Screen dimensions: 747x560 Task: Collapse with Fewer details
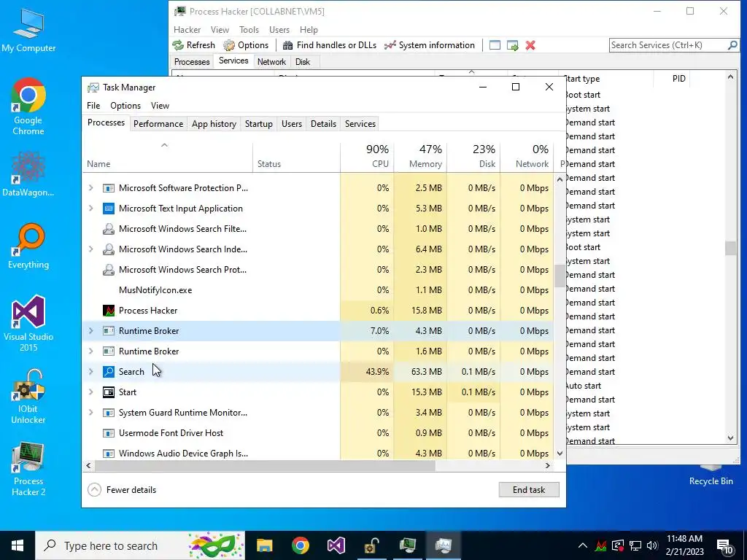[x=122, y=490]
